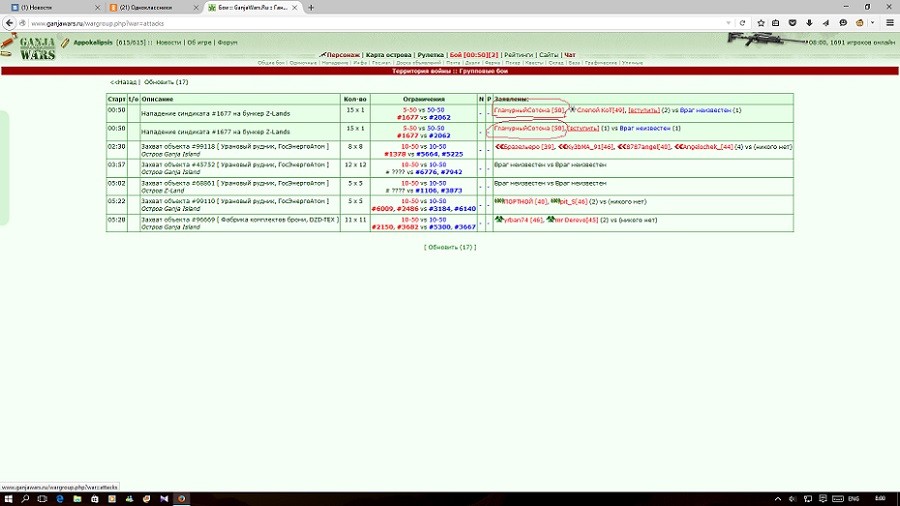
Task: Click syndicate icon before yrban74 [46]
Action: [499, 220]
